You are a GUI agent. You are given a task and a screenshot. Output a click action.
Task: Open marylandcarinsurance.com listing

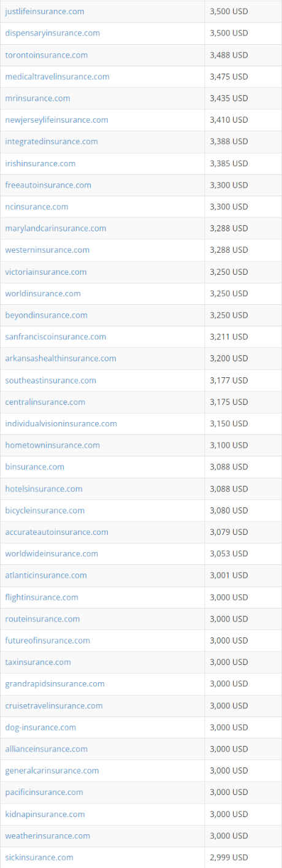tap(56, 228)
